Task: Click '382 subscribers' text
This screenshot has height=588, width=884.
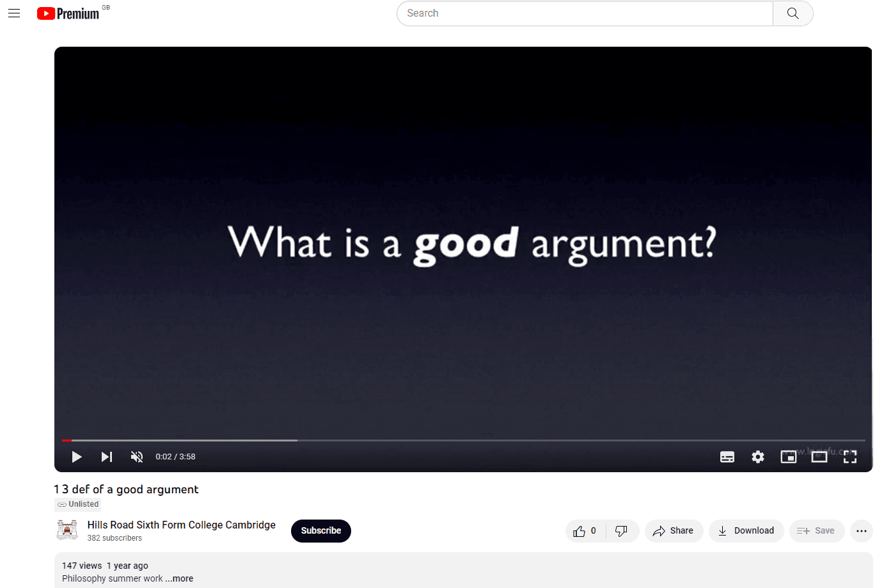Action: point(114,538)
